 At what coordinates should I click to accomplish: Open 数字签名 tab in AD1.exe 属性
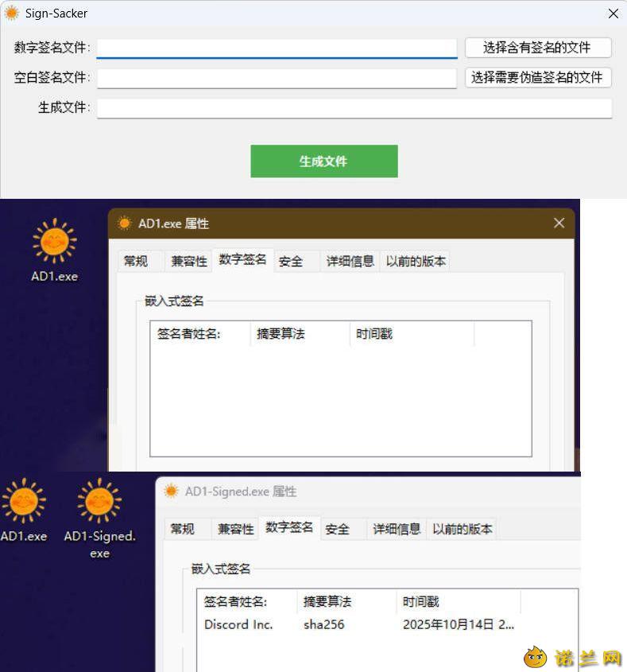[x=242, y=260]
